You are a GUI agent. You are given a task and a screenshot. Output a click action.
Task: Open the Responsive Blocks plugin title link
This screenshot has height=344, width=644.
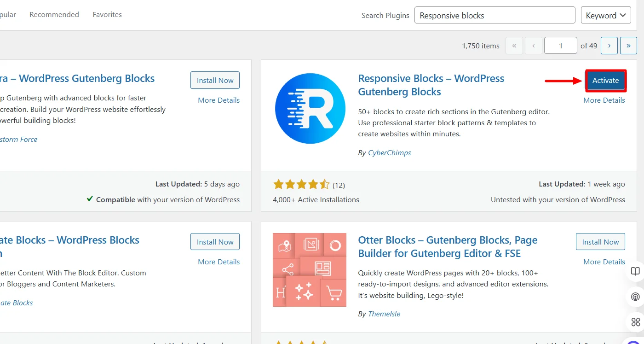431,85
